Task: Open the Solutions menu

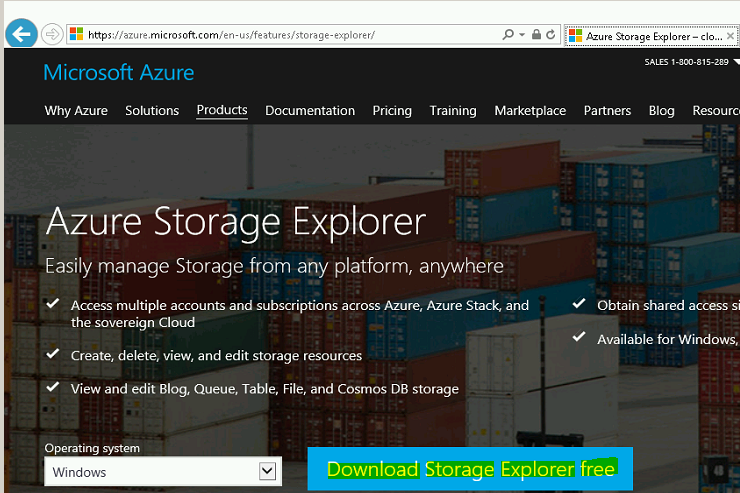Action: [x=152, y=110]
